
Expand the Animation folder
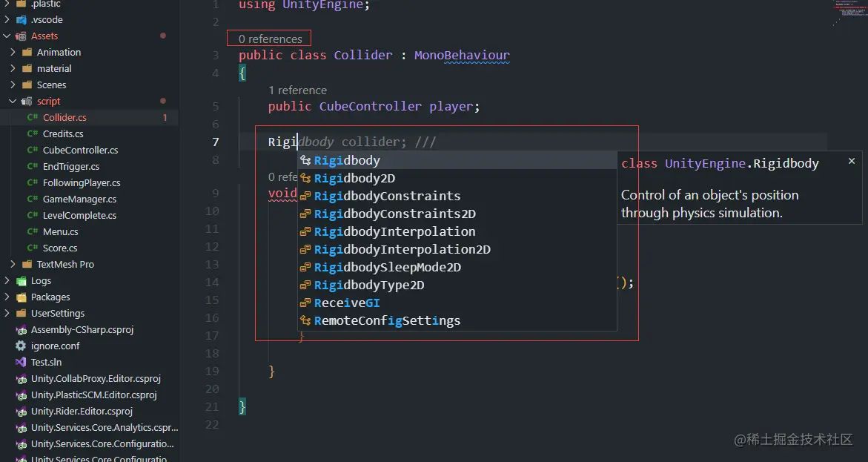click(13, 52)
